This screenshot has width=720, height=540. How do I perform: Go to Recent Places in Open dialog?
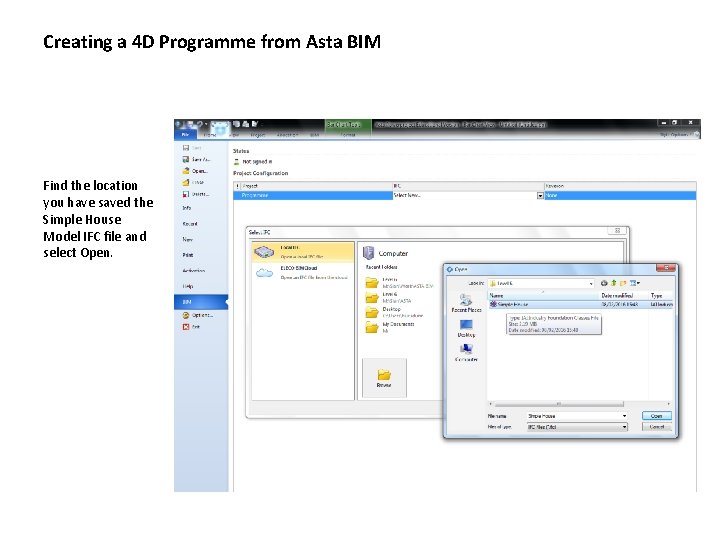click(466, 304)
